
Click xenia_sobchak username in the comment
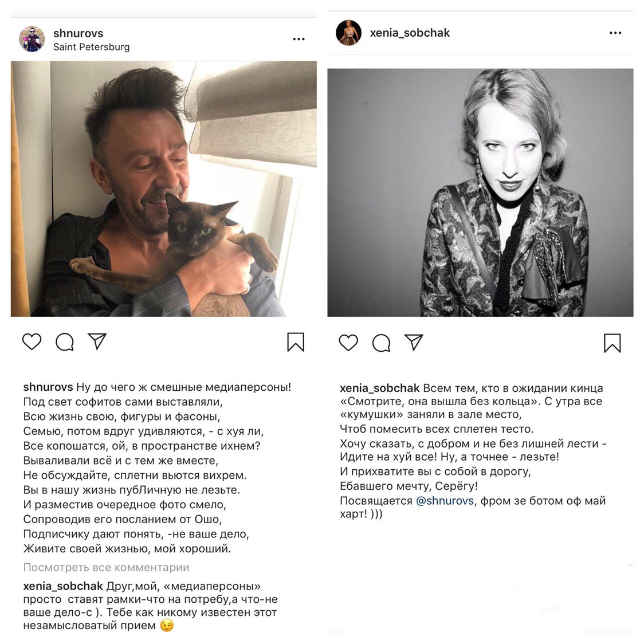click(63, 586)
